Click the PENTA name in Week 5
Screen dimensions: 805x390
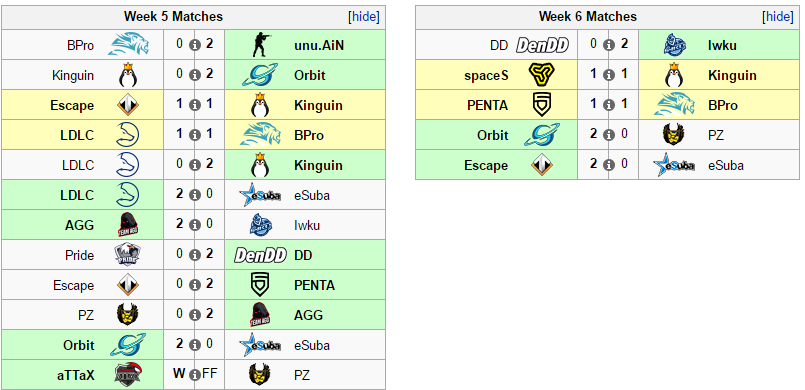click(x=314, y=285)
